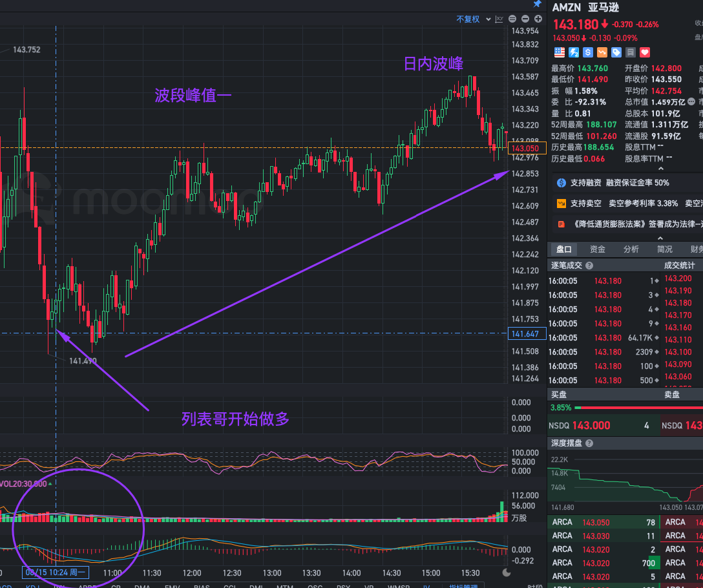The width and height of the screenshot is (703, 588).
Task: Click the 逐笔成交 header label
Action: [566, 266]
